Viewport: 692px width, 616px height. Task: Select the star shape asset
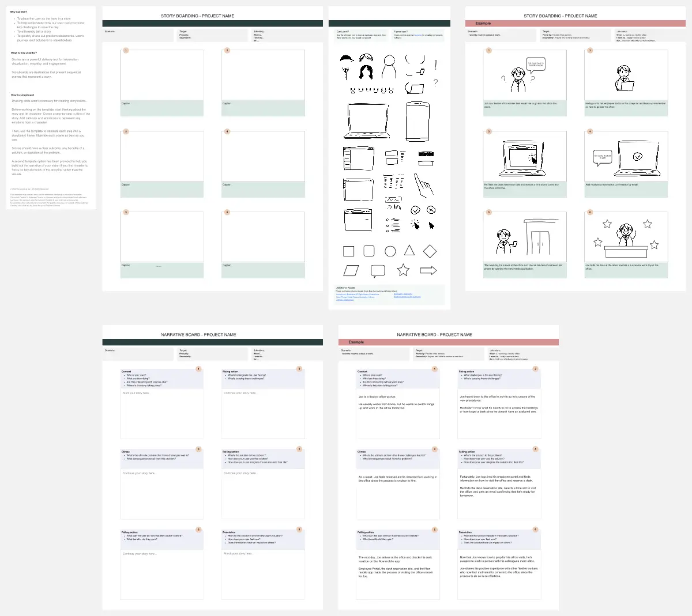point(403,270)
